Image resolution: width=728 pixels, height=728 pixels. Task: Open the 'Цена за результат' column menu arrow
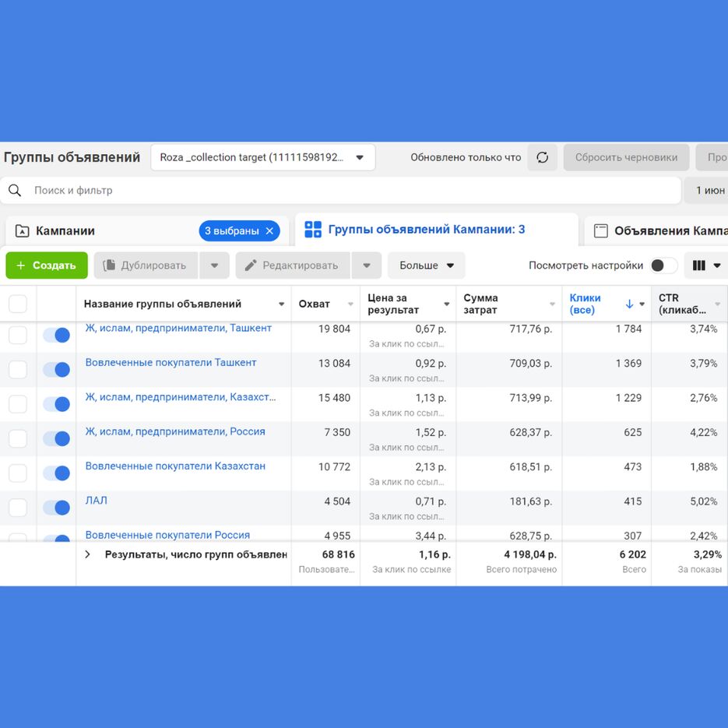click(447, 304)
